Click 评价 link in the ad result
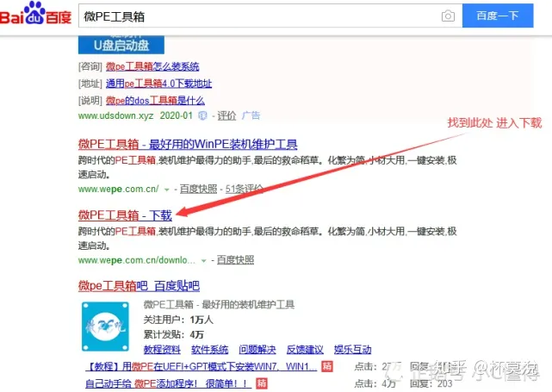Screen dimensions: 552x392 pyautogui.click(x=226, y=115)
